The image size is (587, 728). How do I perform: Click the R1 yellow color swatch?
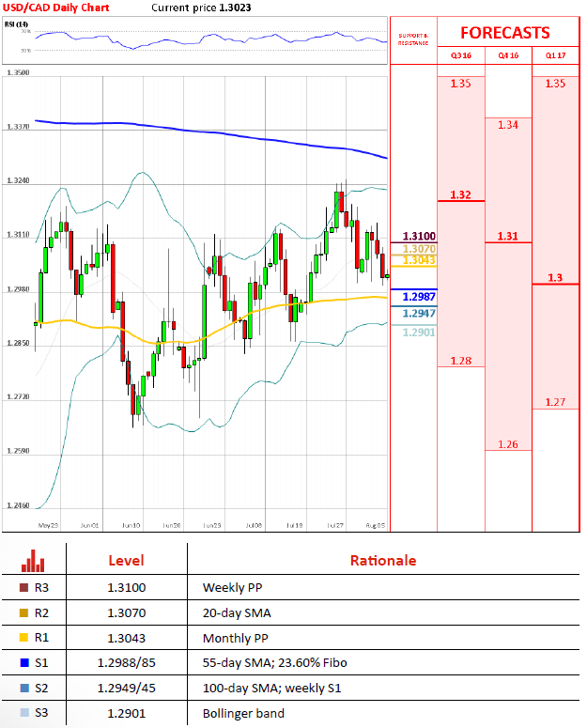(24, 638)
